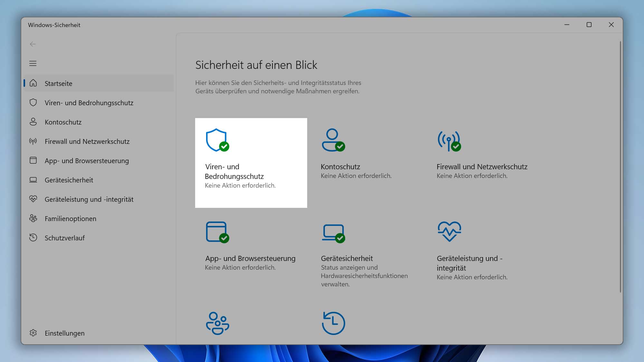The image size is (644, 362).
Task: Click the Kontoschutz person icon in sidebar
Action: 33,122
